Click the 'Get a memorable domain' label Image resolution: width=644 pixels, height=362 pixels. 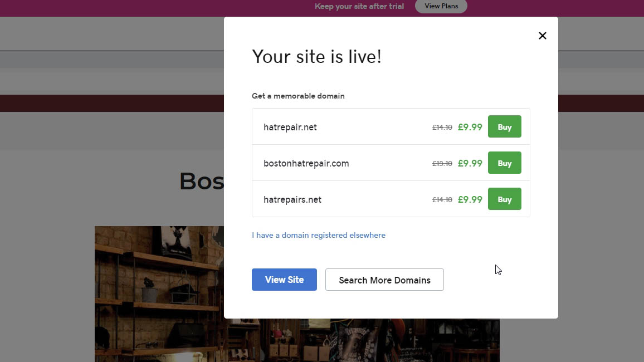[x=298, y=96]
